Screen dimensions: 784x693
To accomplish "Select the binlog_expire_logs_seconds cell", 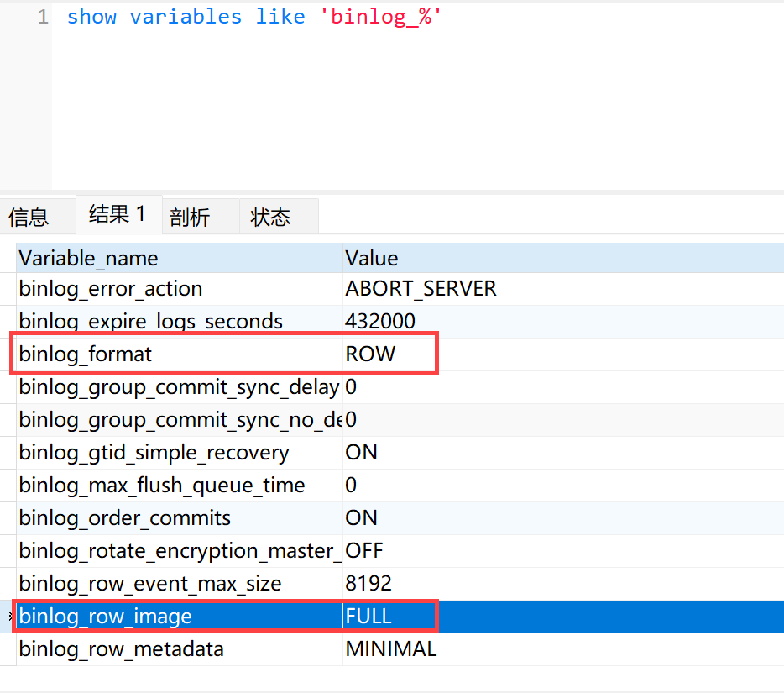I will click(180, 321).
